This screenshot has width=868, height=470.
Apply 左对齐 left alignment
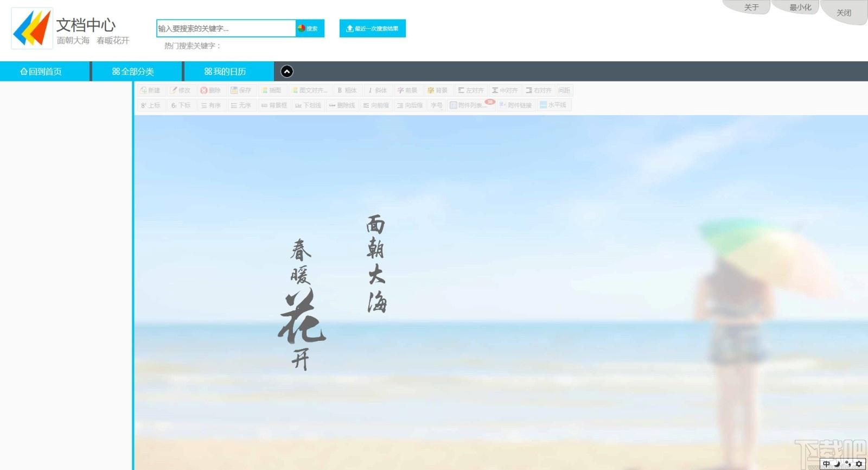(x=471, y=90)
